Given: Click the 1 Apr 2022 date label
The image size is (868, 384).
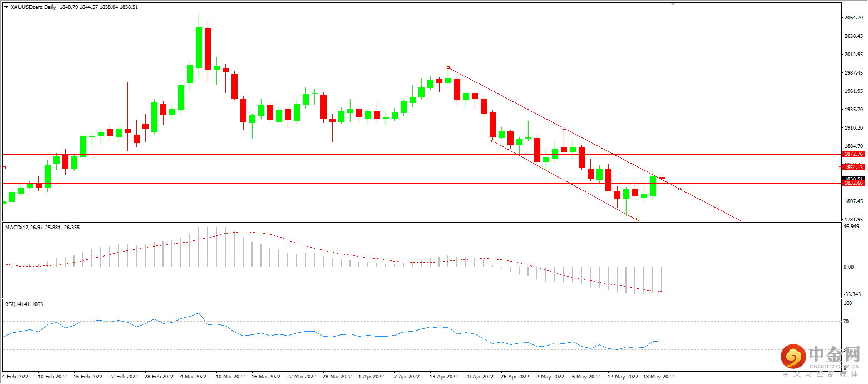Looking at the screenshot, I should tap(372, 377).
